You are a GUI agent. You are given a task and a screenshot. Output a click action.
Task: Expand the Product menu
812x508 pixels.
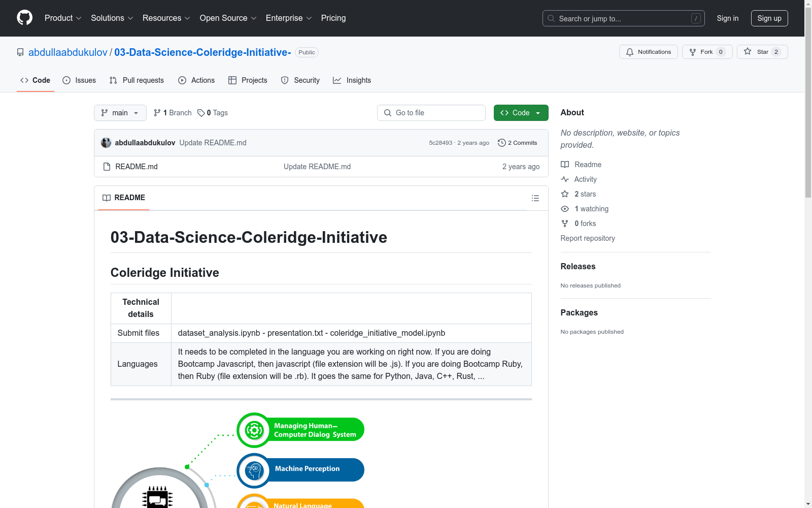click(63, 18)
